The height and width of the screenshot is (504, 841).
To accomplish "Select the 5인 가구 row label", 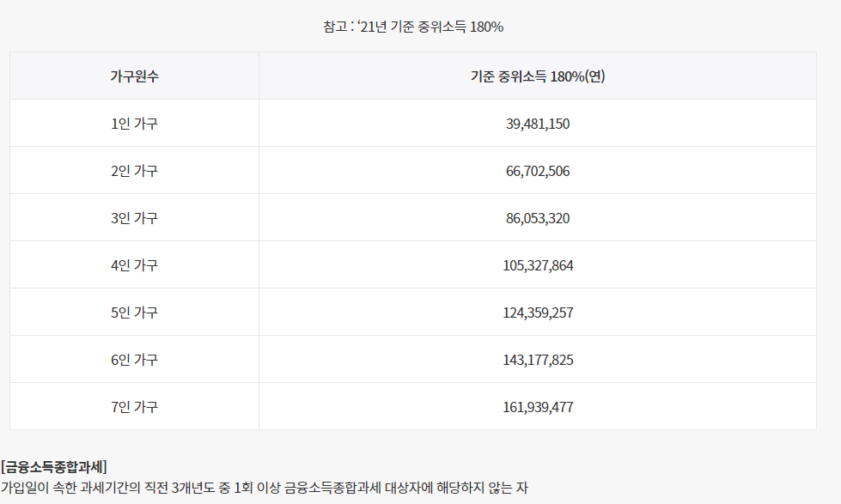I will tap(133, 312).
